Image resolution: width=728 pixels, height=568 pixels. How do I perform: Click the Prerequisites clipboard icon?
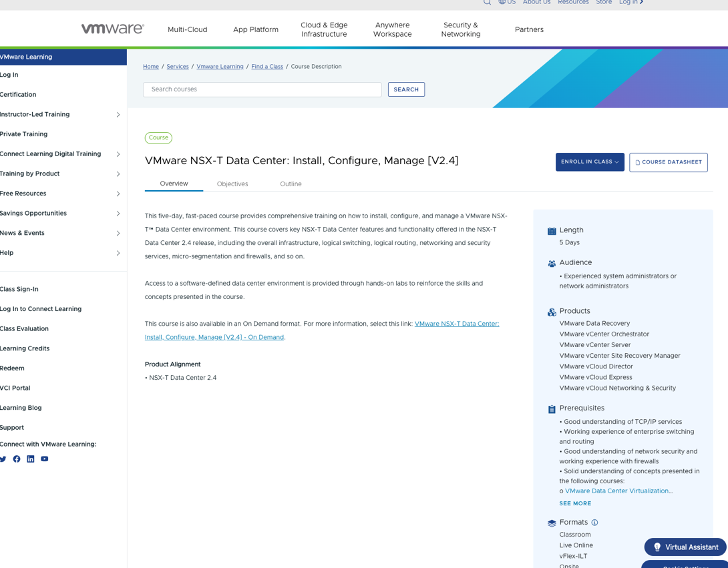click(552, 409)
